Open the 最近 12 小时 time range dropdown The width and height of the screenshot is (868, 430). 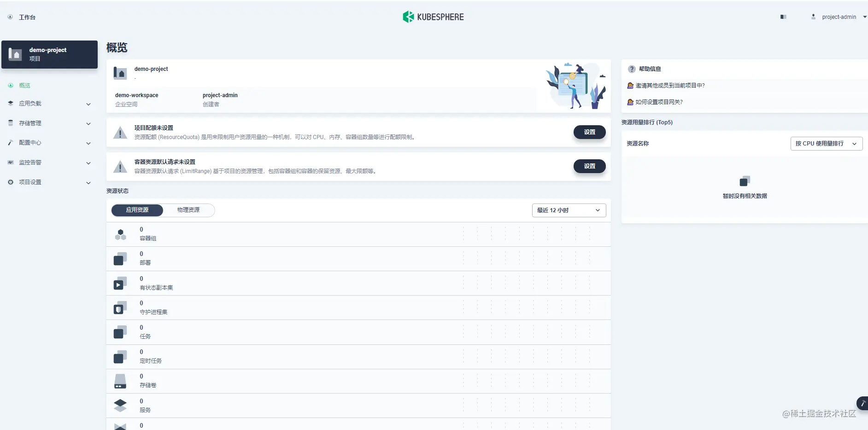point(569,210)
